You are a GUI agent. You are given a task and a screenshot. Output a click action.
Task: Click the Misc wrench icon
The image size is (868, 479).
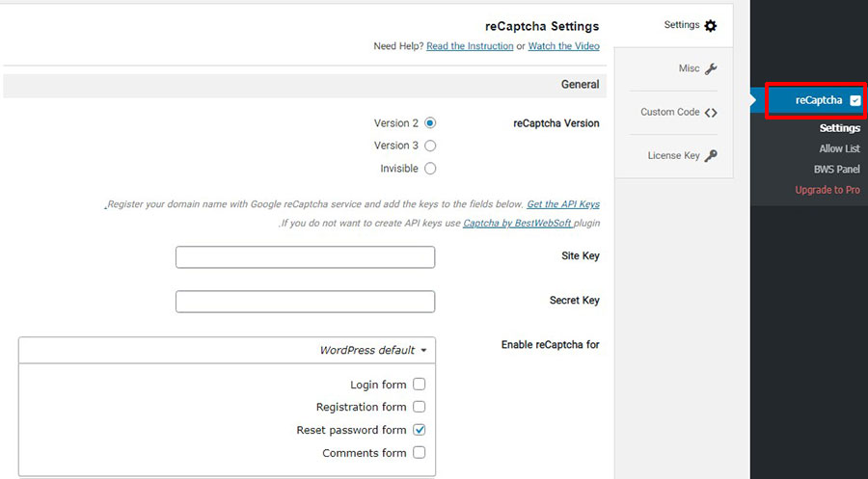pos(711,68)
